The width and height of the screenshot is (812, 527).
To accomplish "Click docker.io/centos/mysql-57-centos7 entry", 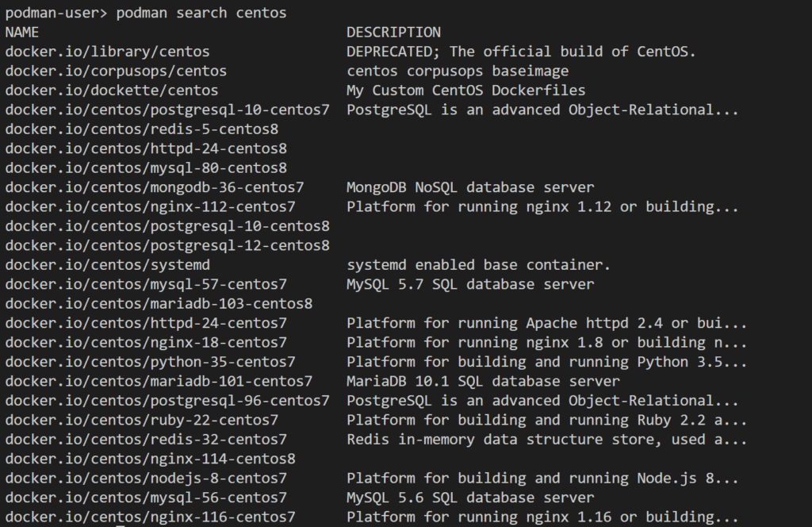I will [x=146, y=284].
